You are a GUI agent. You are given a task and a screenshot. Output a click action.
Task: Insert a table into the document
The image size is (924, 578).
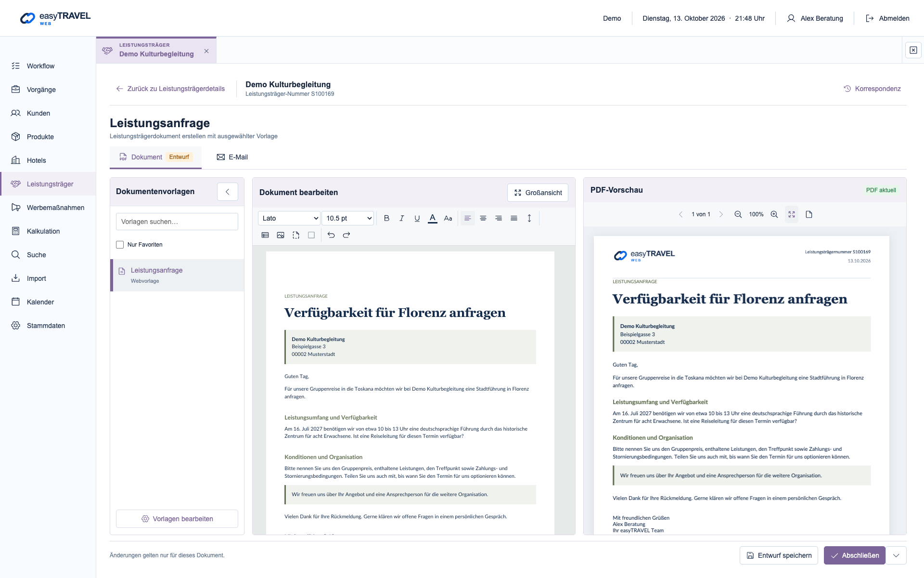(x=265, y=235)
